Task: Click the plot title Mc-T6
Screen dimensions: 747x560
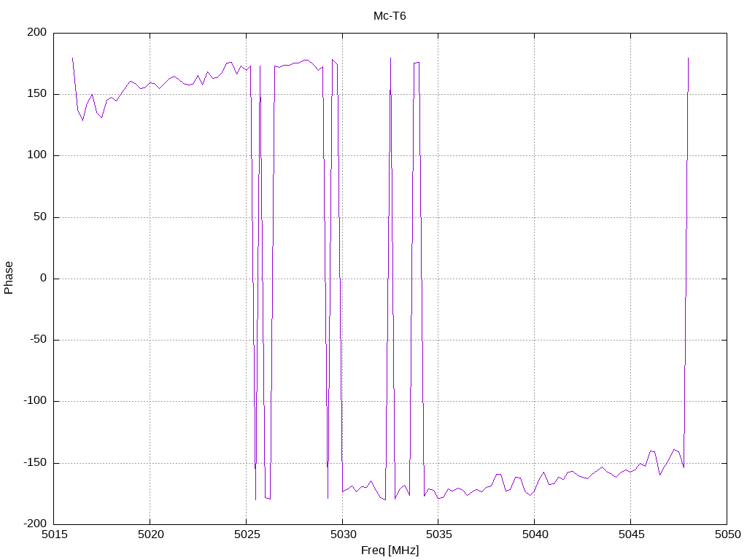Action: tap(390, 16)
